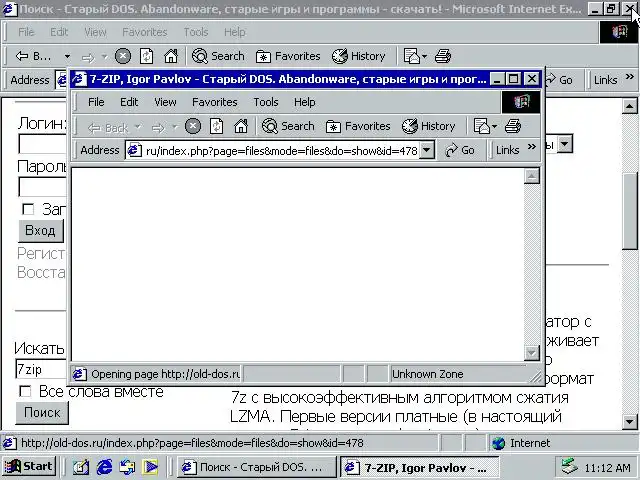Screen dimensions: 640x480
Task: Click vertical scrollbar thumb in background window
Action: tap(629, 211)
